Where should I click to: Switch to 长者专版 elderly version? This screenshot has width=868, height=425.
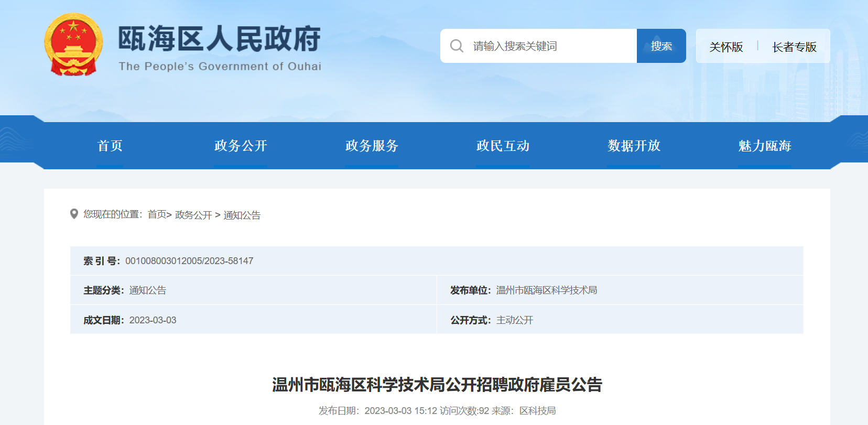coord(794,47)
